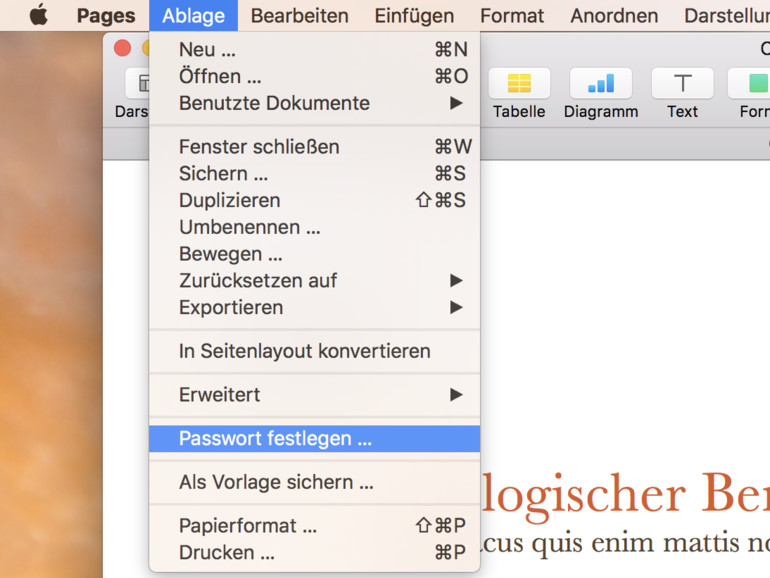The height and width of the screenshot is (578, 770).
Task: Choose In Seitenlayout konvertieren
Action: [x=314, y=351]
